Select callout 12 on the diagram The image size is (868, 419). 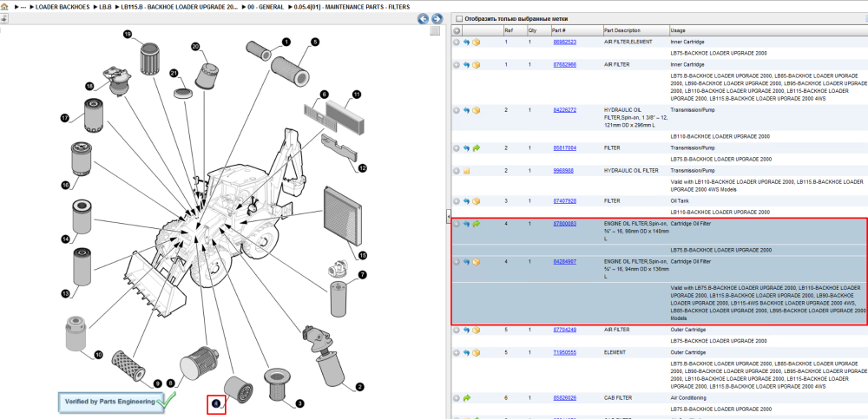[362, 167]
